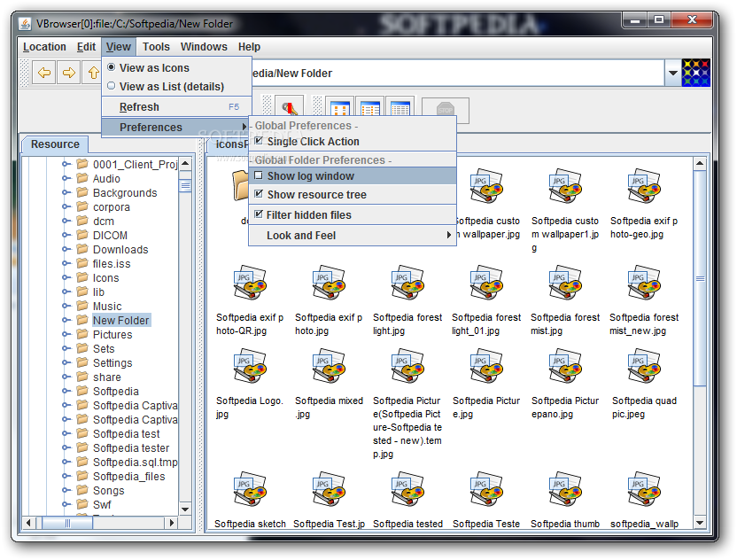
Task: Open Softpedia forest light_01.jpg icon
Action: 486,284
